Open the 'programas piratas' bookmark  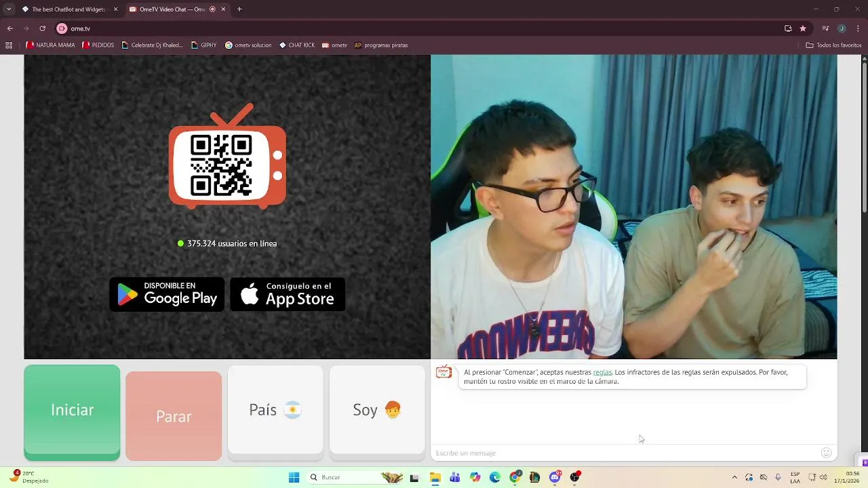pyautogui.click(x=381, y=45)
